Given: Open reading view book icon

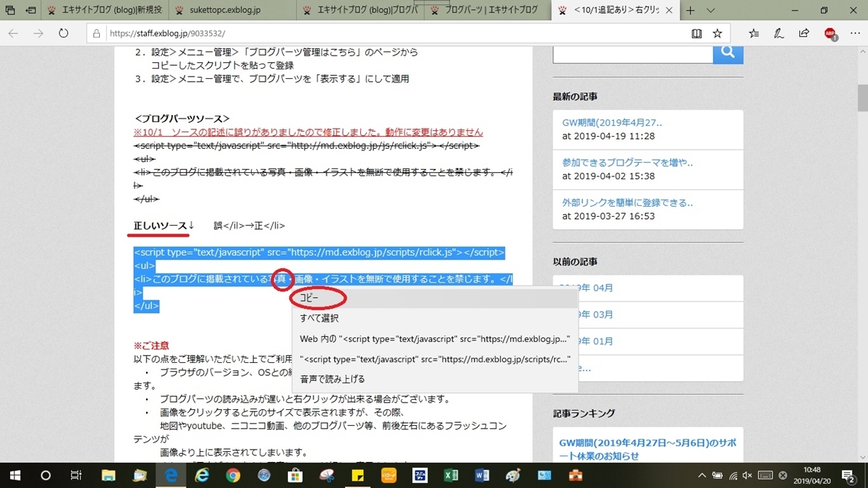Looking at the screenshot, I should pos(697,33).
